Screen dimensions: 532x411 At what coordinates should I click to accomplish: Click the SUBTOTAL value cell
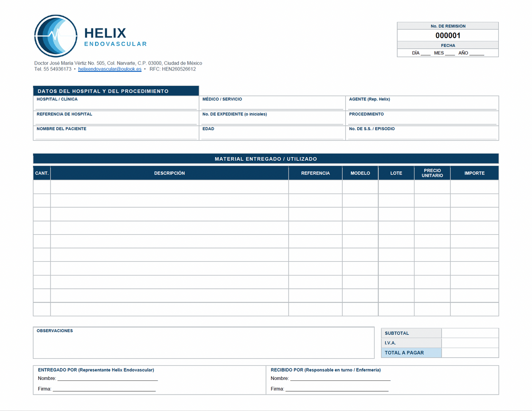pyautogui.click(x=470, y=333)
